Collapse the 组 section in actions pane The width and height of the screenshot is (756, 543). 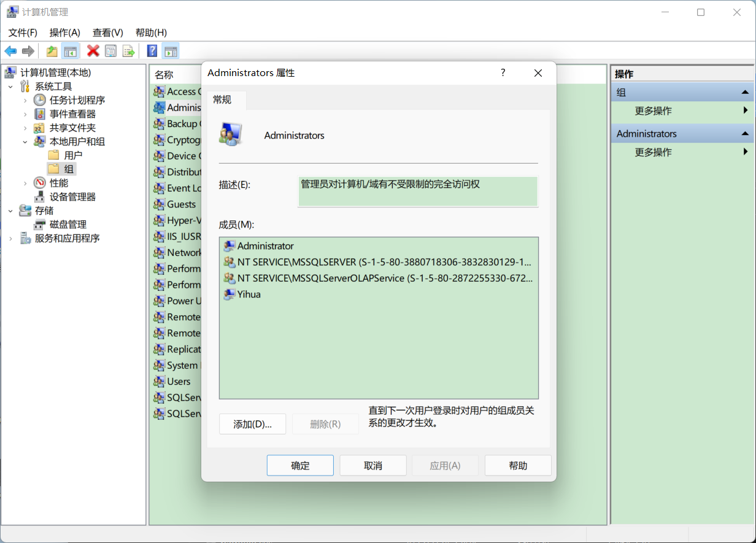pyautogui.click(x=745, y=92)
